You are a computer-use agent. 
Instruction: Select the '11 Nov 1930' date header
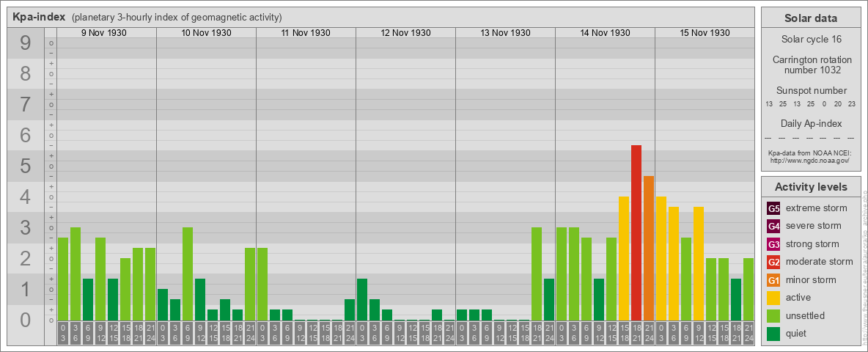coord(306,33)
